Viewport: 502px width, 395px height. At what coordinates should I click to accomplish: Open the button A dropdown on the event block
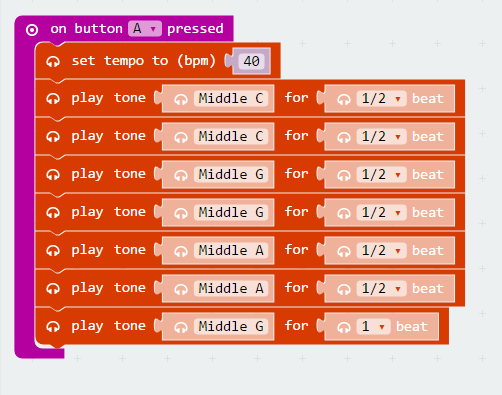coord(145,29)
